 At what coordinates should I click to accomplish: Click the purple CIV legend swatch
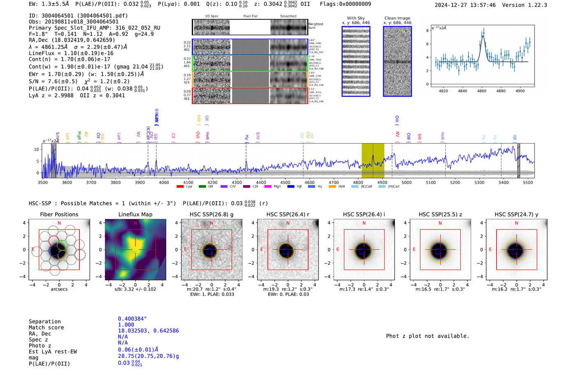coord(224,186)
